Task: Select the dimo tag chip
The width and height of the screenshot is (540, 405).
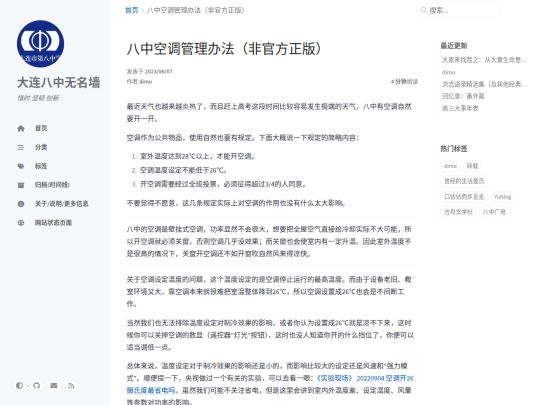Action: 450,166
